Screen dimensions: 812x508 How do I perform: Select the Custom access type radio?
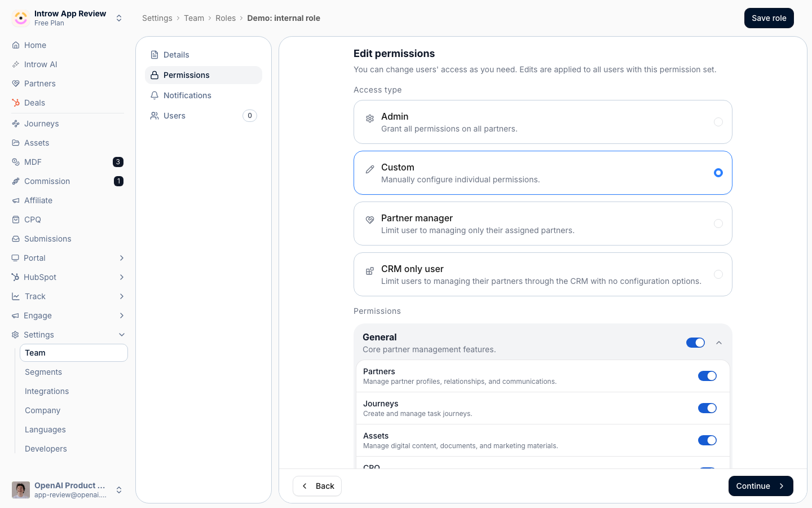(x=718, y=173)
